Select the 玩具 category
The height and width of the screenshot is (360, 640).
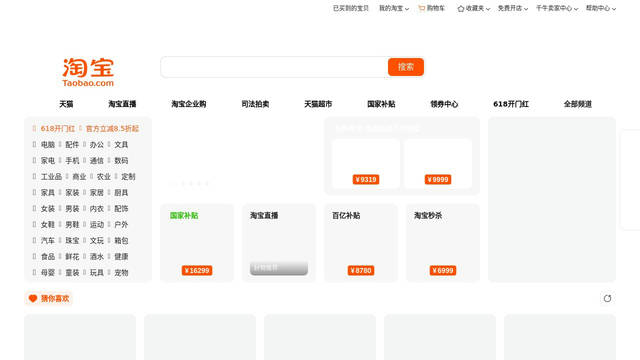coord(97,273)
